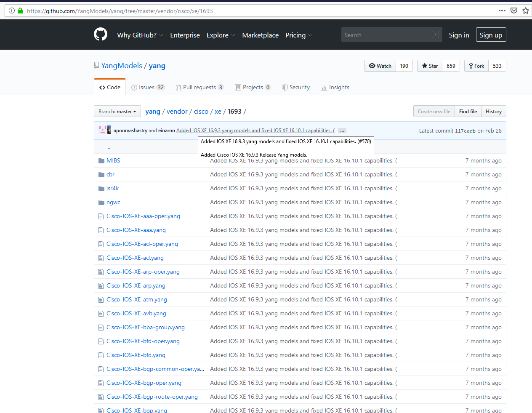Click the green lock security icon
The height and width of the screenshot is (413, 532).
pos(20,11)
